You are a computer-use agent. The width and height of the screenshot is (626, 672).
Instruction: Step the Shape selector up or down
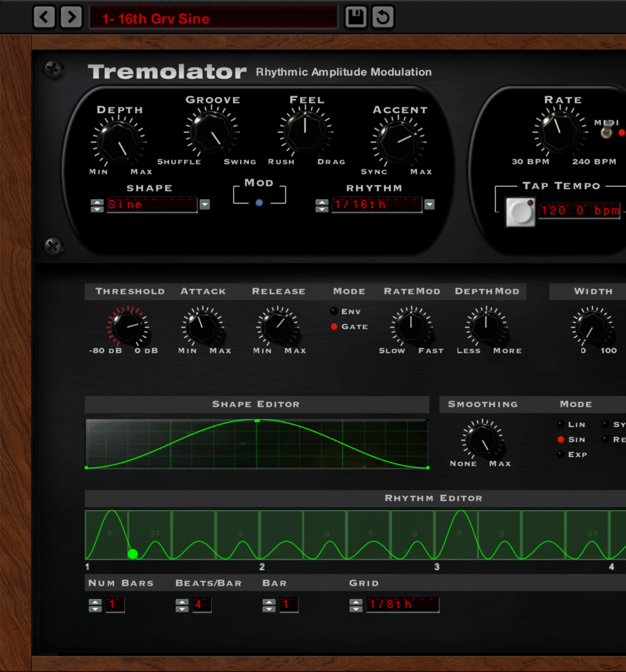tap(97, 205)
